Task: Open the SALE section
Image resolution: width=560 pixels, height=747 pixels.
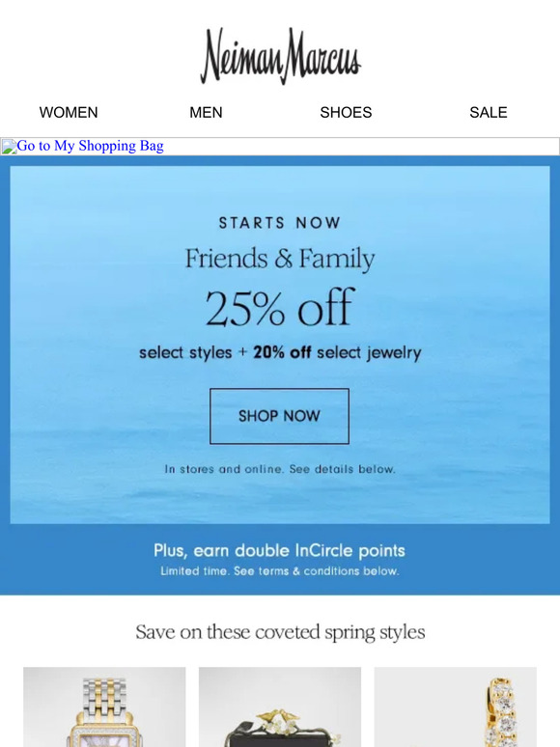Action: (488, 112)
